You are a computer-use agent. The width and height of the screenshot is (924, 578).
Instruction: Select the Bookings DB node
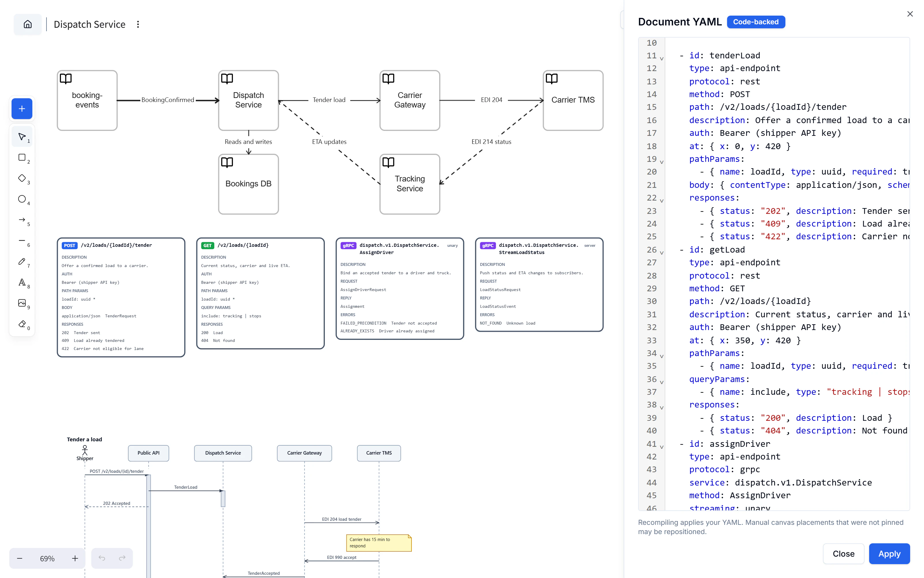248,184
